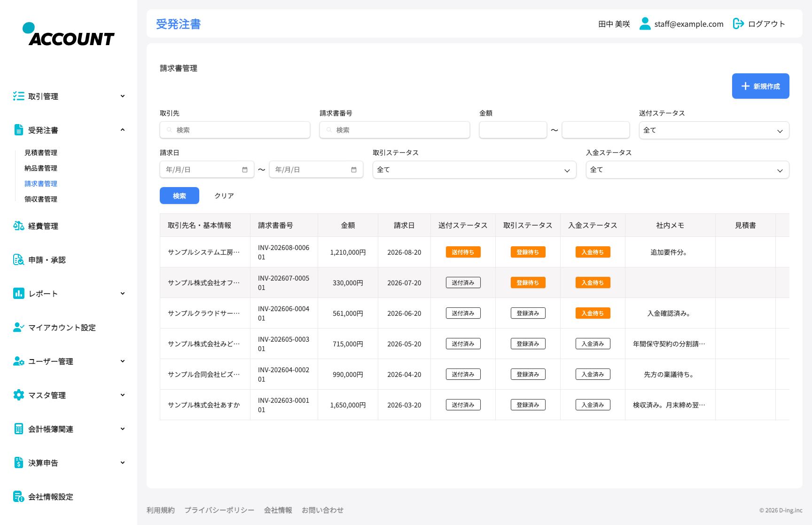Image resolution: width=812 pixels, height=525 pixels.
Task: Click the 会計帳簿関連 calculator icon
Action: pos(19,429)
